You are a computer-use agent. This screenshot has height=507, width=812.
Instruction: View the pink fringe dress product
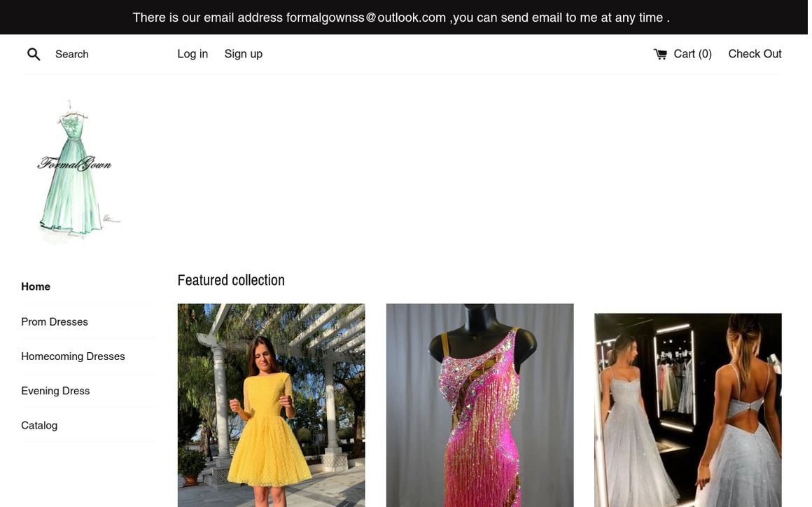[x=480, y=405]
